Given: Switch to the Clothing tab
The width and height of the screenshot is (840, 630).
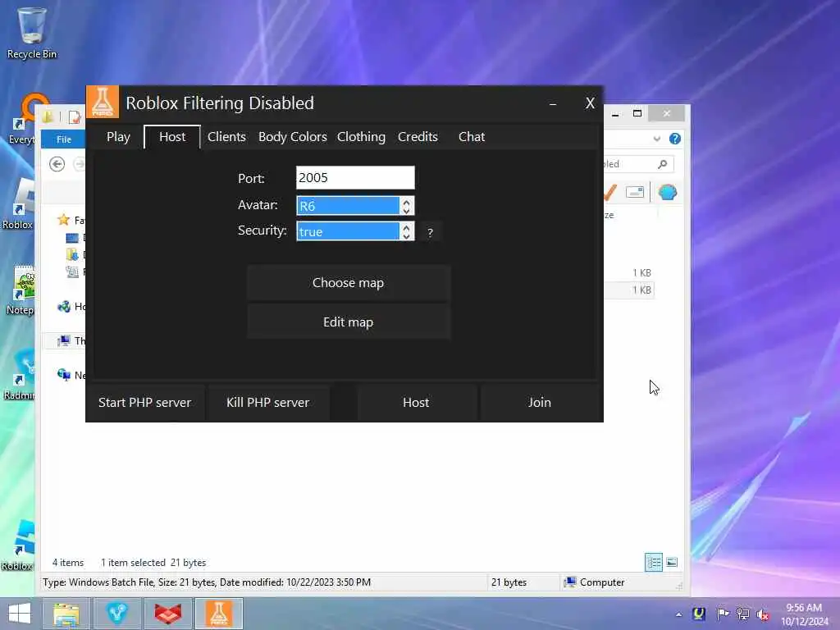Looking at the screenshot, I should [361, 137].
